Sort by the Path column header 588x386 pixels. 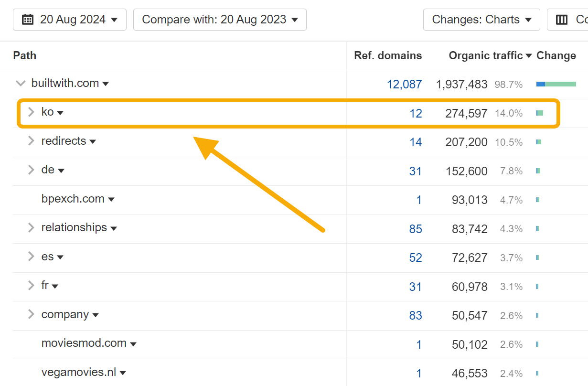tap(24, 55)
